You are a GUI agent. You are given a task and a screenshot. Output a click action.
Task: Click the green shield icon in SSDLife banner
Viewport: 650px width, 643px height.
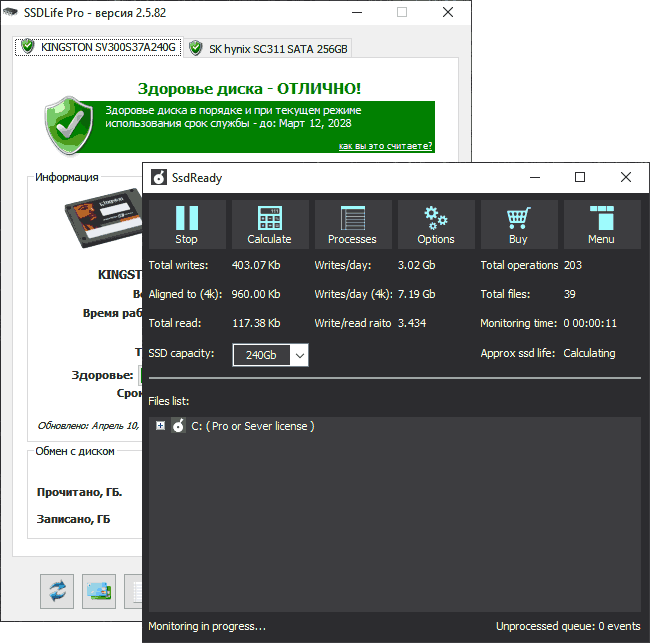coord(69,126)
